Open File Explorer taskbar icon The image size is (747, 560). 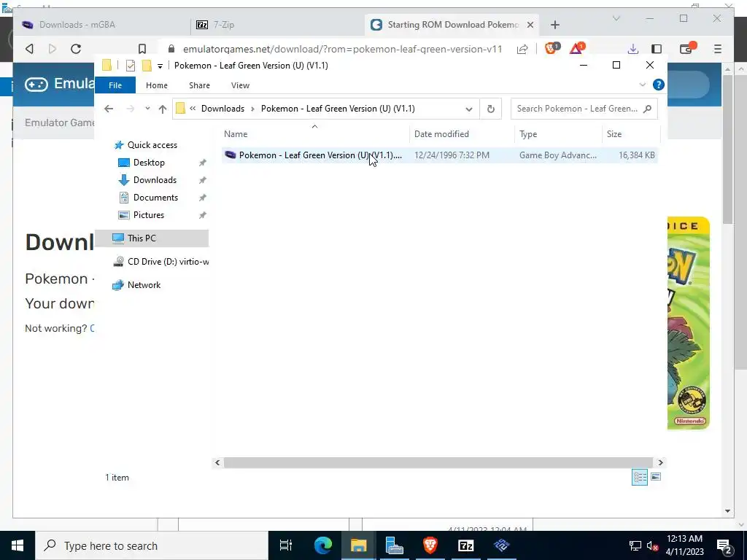(x=359, y=545)
